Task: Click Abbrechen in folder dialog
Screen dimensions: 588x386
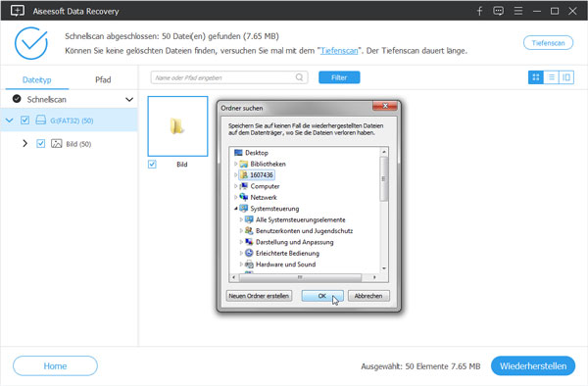Action: pyautogui.click(x=368, y=296)
